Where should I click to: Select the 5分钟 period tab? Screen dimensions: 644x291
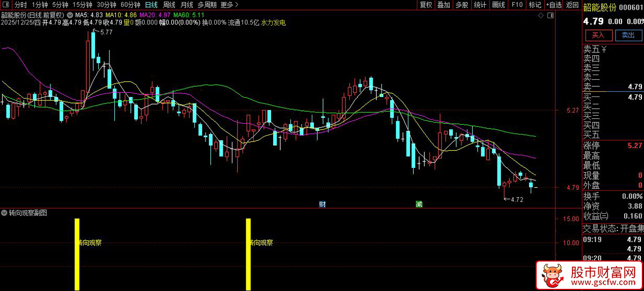point(60,5)
